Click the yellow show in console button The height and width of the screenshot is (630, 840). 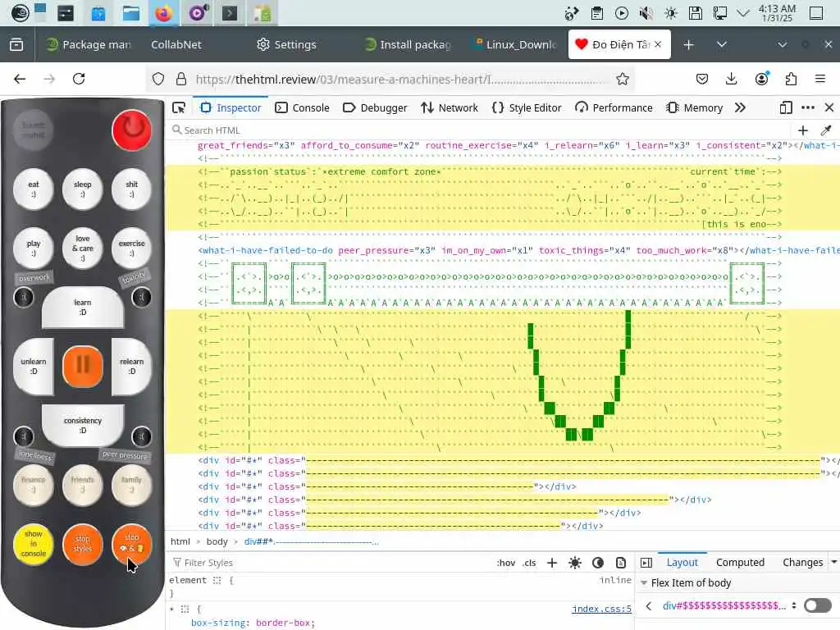[33, 544]
